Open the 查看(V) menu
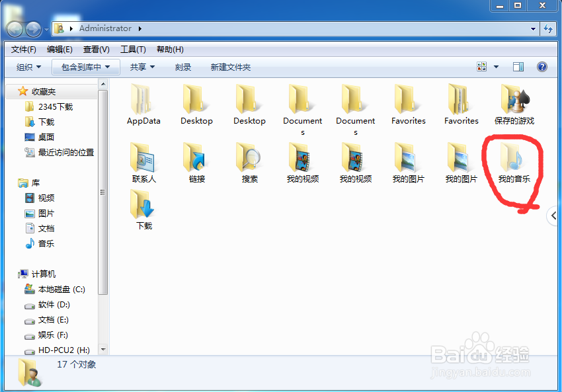 click(x=96, y=50)
